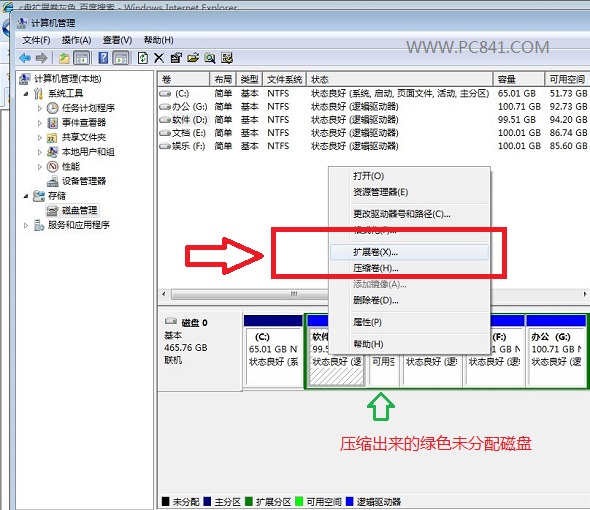Click the Disk Management (磁盘管理) icon
Screen dimensions: 590x510
click(x=52, y=210)
